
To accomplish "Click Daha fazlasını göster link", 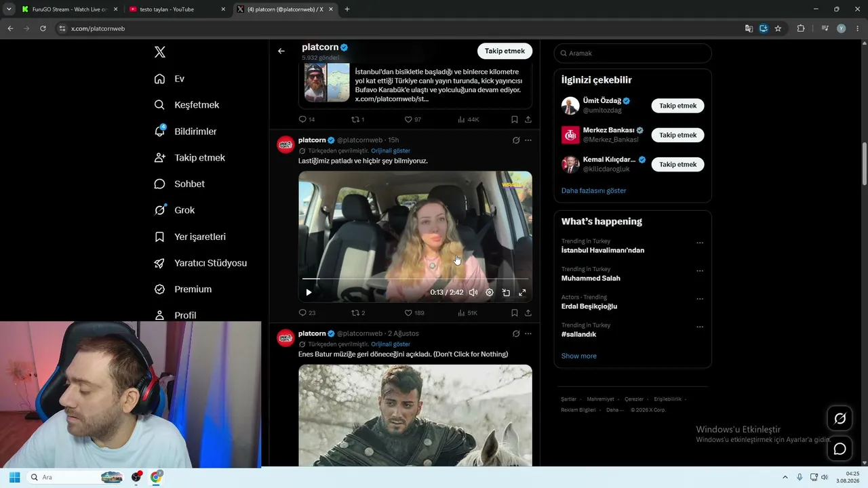I will pos(593,190).
